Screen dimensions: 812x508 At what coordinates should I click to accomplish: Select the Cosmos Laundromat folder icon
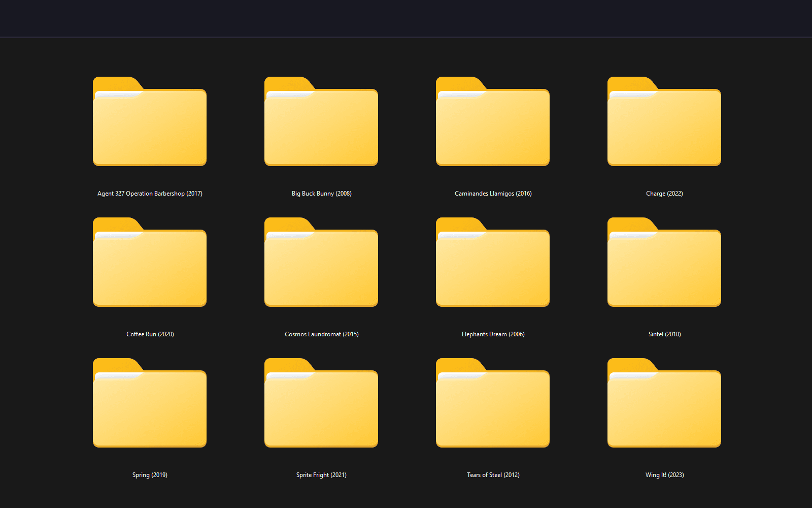(x=321, y=262)
